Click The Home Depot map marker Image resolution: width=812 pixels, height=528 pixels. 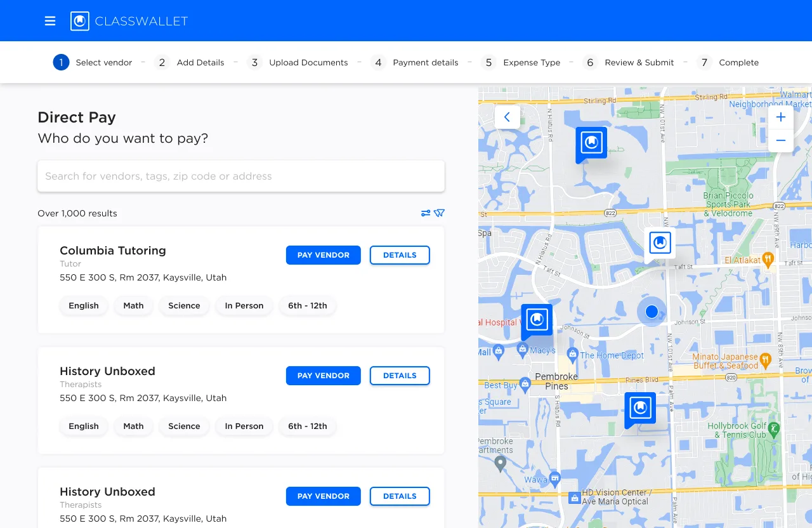[x=572, y=353]
